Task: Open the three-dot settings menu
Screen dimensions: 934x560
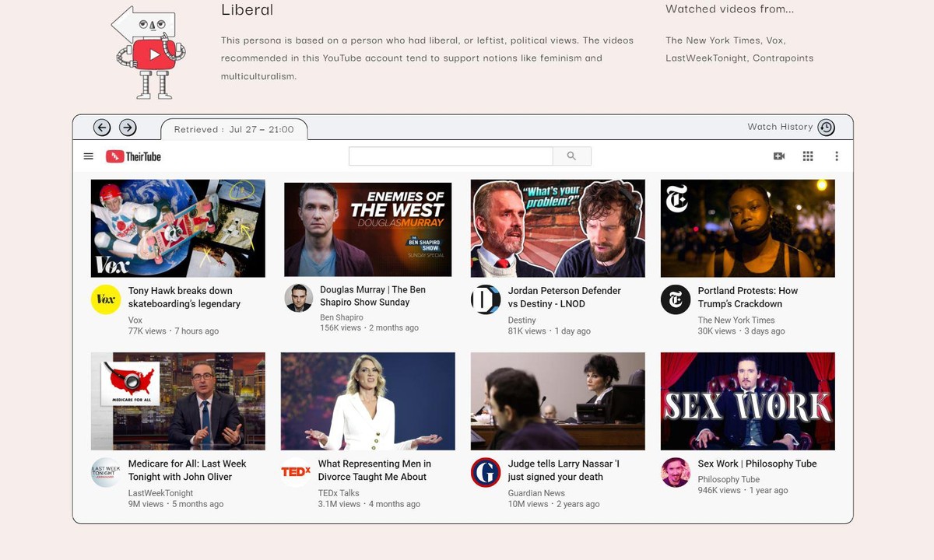Action: pyautogui.click(x=837, y=156)
